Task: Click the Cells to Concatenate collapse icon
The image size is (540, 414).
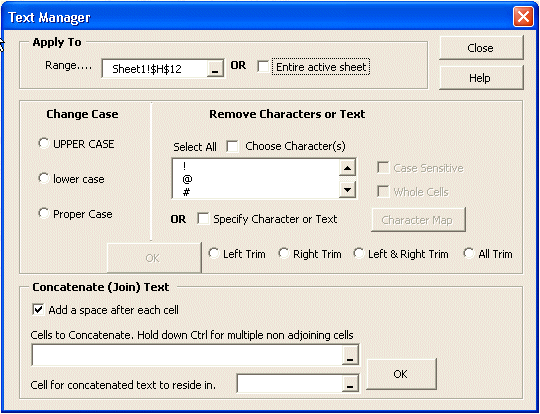Action: [350, 355]
